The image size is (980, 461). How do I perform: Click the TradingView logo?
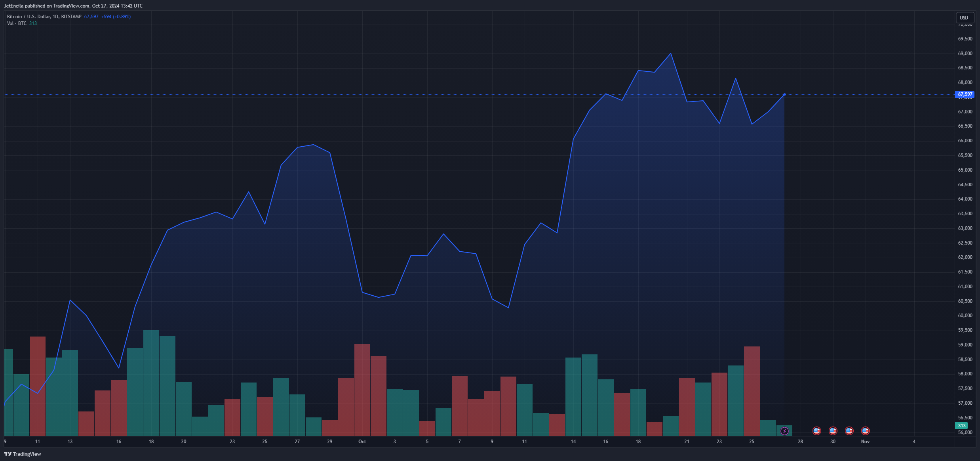(x=23, y=454)
